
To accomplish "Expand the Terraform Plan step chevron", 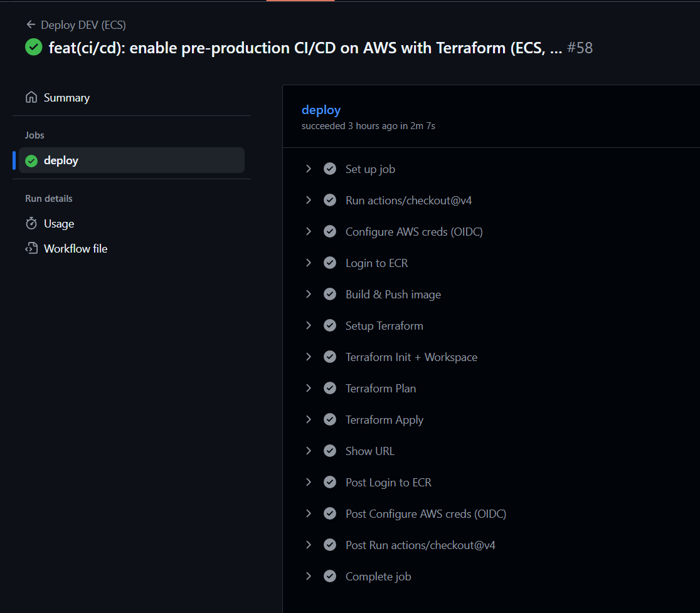I will (x=309, y=389).
